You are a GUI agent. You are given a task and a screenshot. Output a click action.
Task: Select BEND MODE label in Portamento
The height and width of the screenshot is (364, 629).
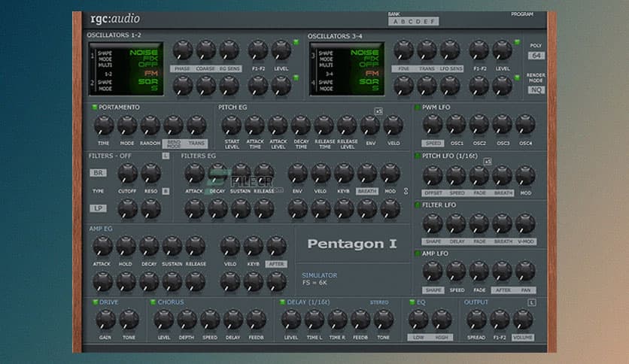pos(174,144)
